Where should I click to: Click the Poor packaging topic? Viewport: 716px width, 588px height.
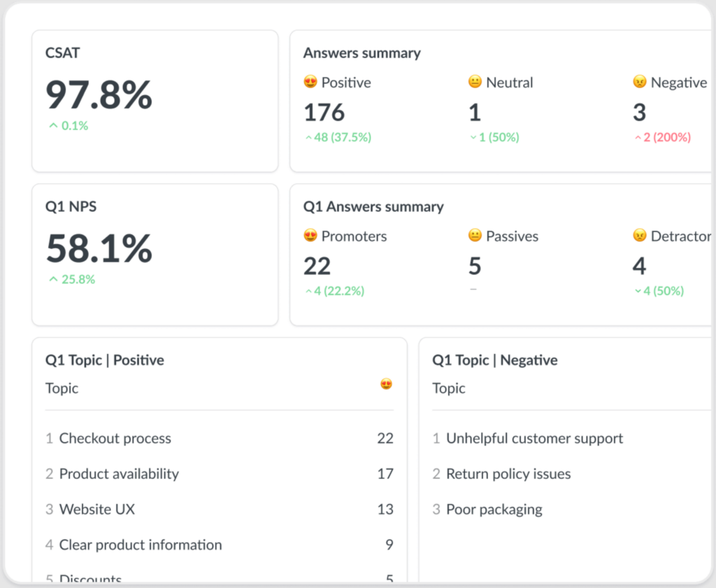click(494, 510)
